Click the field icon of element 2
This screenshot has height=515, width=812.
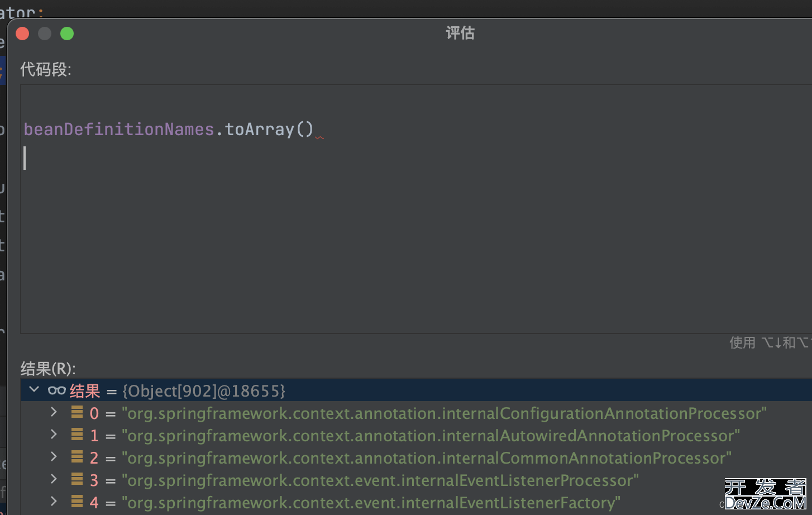pos(77,457)
